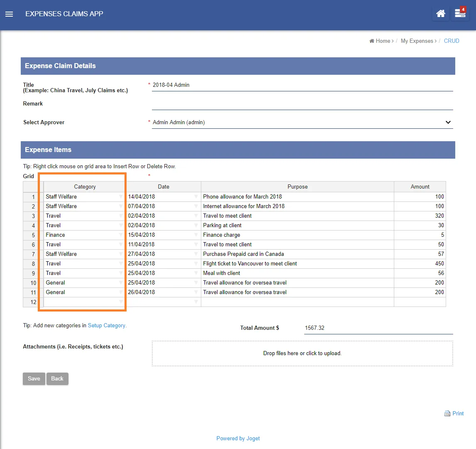Open date picker arrow for 27/04/2018

(196, 254)
